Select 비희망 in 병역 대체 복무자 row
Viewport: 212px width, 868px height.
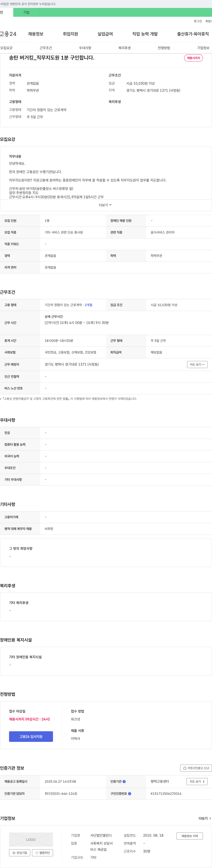tap(49, 529)
